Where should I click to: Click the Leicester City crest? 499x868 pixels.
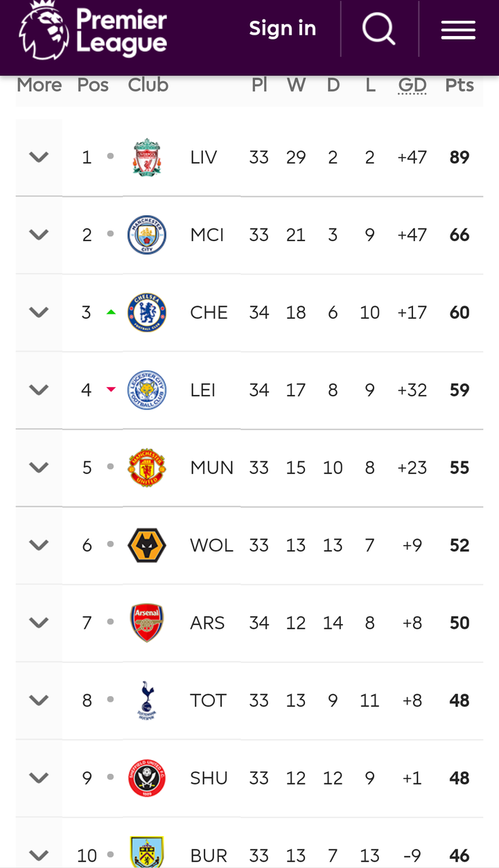click(x=147, y=390)
